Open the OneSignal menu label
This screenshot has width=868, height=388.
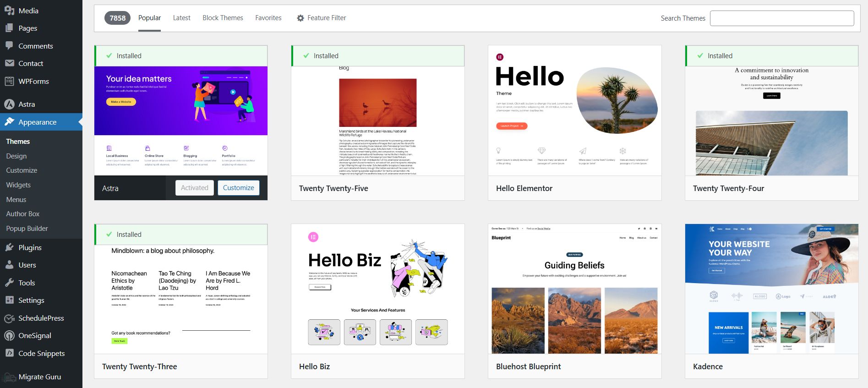click(x=35, y=335)
